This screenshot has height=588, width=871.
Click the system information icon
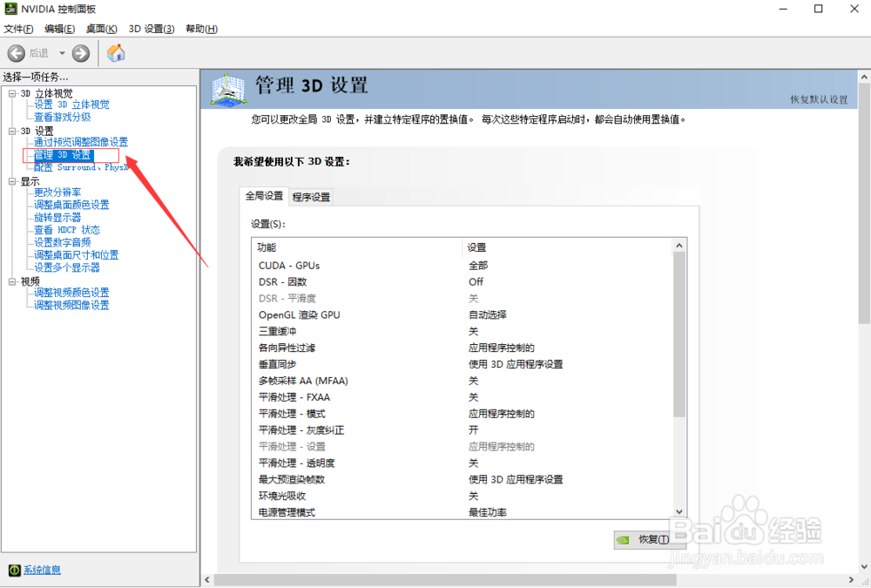tap(15, 571)
